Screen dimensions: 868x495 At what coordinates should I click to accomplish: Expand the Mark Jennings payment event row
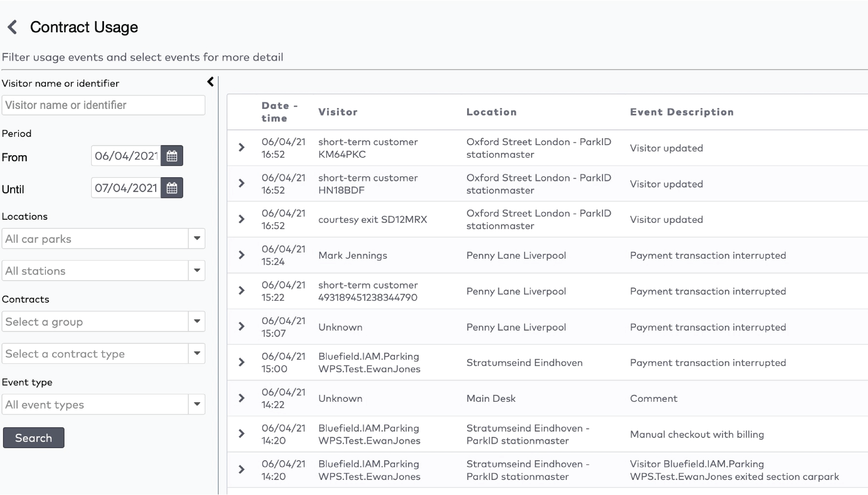pyautogui.click(x=242, y=255)
